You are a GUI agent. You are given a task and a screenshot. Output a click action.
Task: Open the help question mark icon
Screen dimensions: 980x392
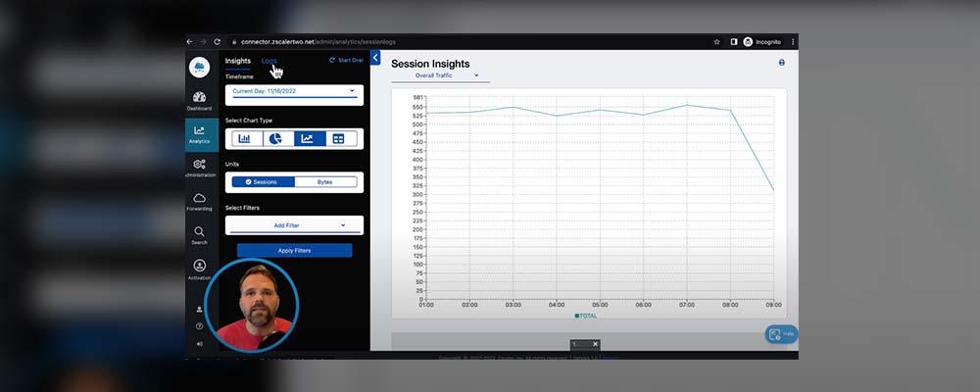(199, 326)
